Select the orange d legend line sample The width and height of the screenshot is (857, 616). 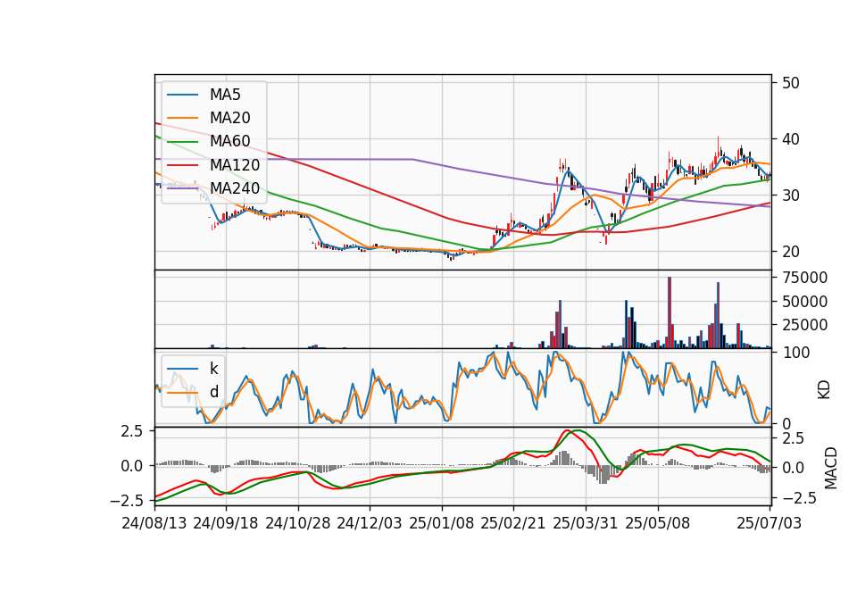(182, 392)
